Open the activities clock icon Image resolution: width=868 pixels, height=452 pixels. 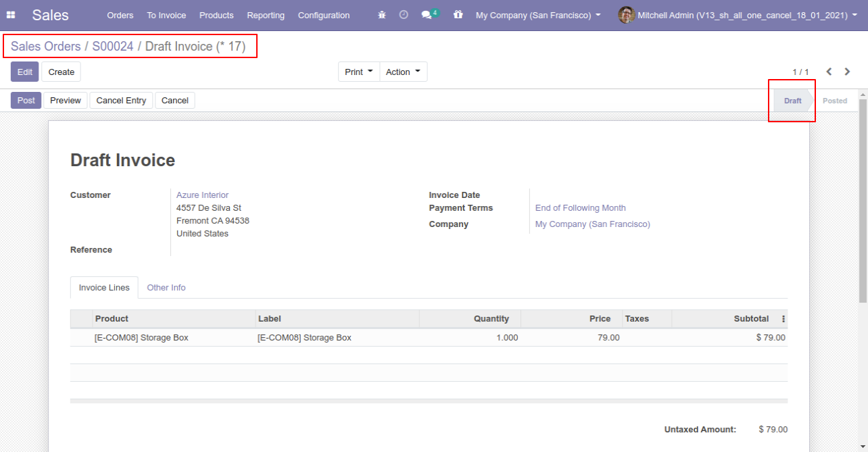[x=404, y=15]
